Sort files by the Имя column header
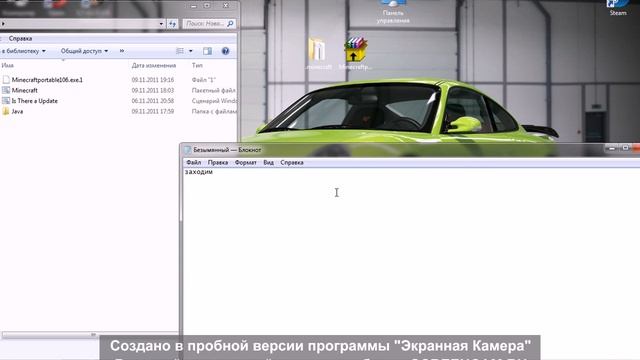 7,65
